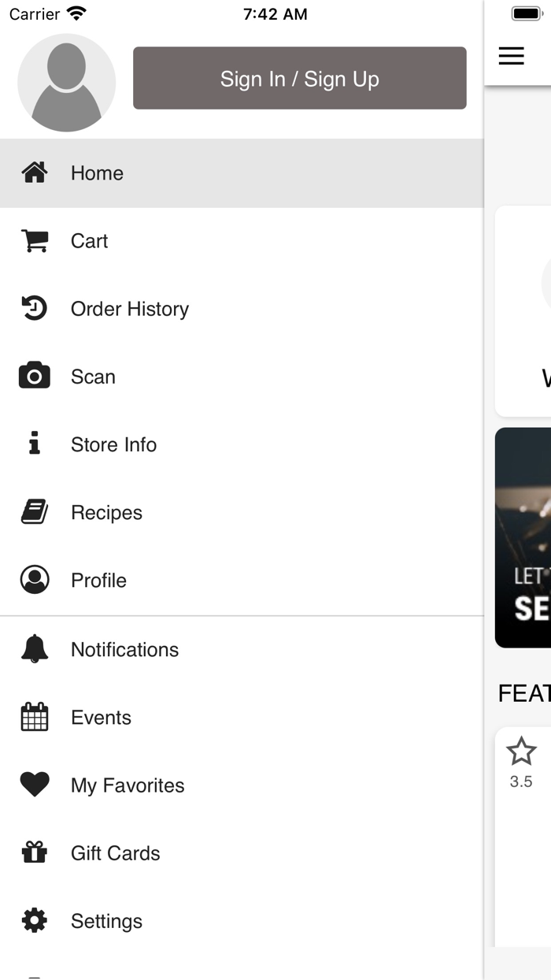Click the Gift Cards present icon
Image resolution: width=551 pixels, height=980 pixels.
coord(35,852)
